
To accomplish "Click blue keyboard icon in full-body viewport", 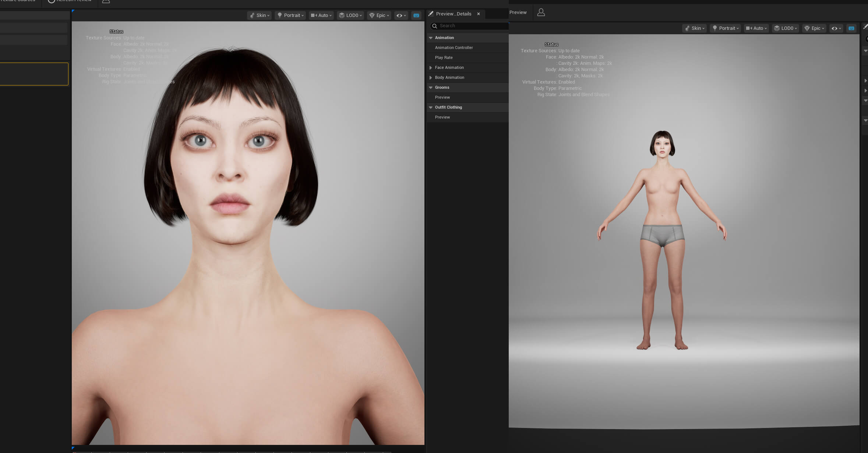I will [x=851, y=28].
